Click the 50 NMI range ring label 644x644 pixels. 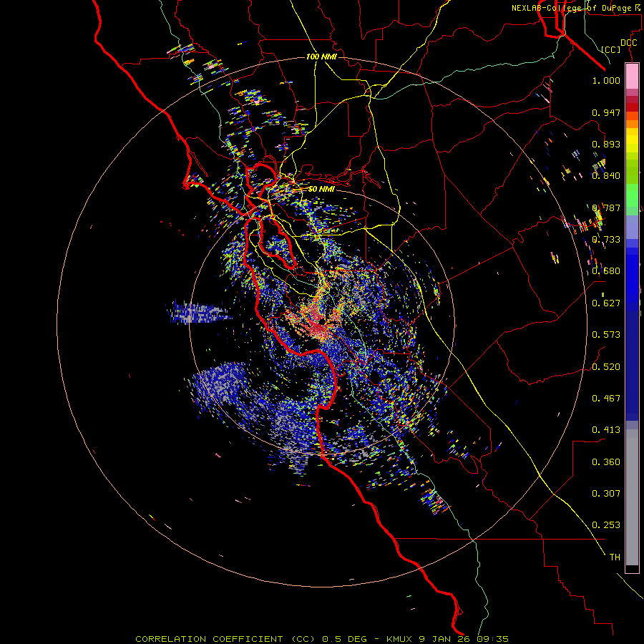[x=321, y=189]
